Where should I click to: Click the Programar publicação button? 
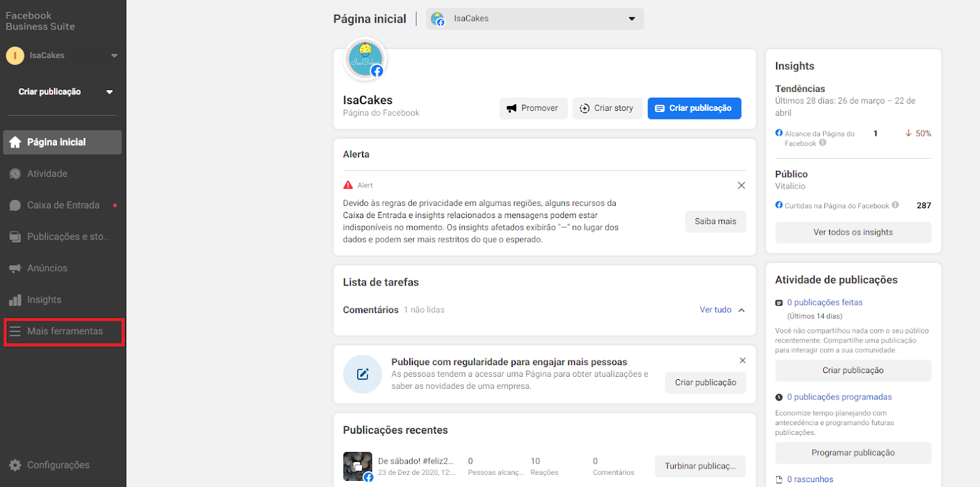point(853,453)
